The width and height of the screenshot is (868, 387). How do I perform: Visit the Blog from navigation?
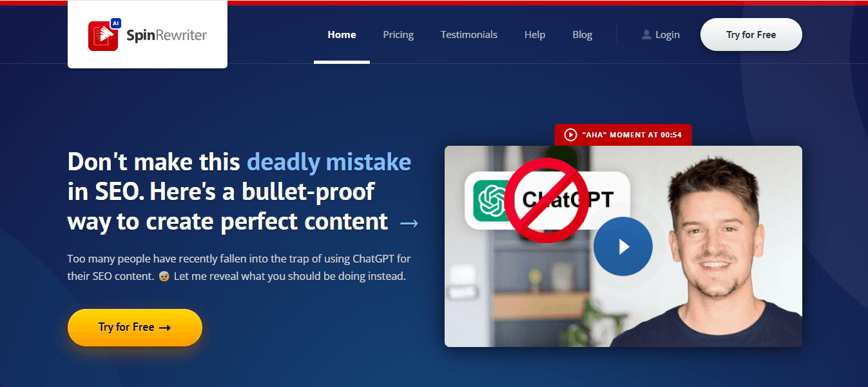[x=583, y=35]
